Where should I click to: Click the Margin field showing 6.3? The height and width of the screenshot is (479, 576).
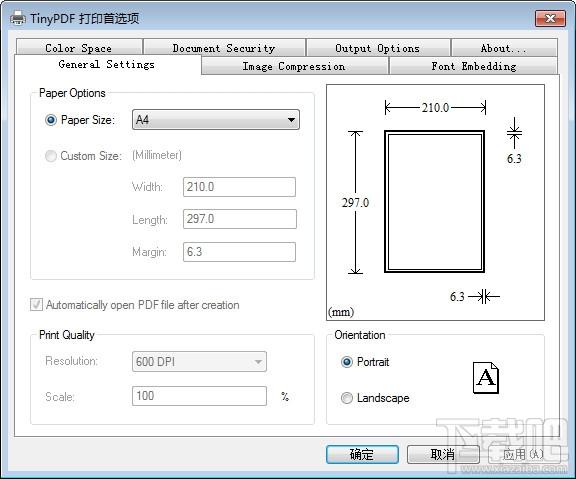(x=239, y=252)
